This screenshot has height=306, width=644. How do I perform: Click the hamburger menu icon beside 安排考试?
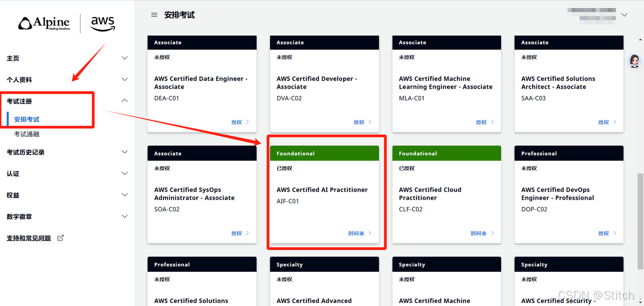click(154, 15)
